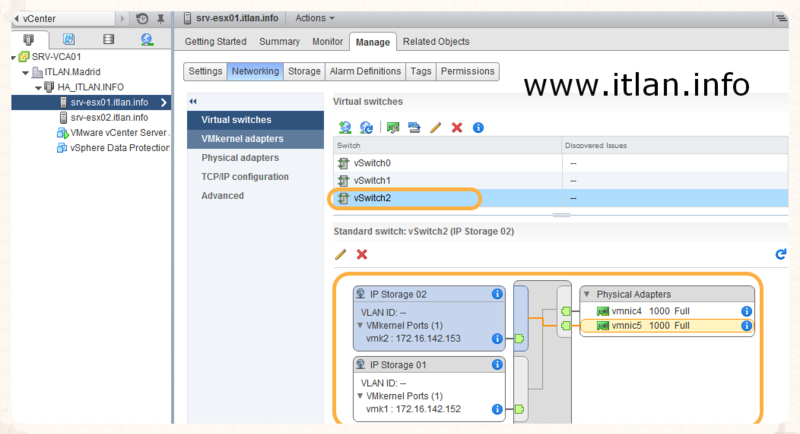
Task: Click the history clock icon in navigator header
Action: coord(142,18)
